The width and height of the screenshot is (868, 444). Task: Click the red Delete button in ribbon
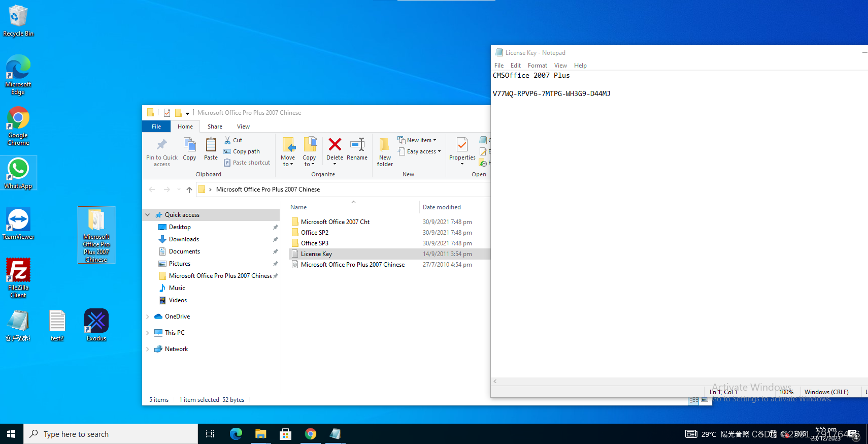[335, 151]
